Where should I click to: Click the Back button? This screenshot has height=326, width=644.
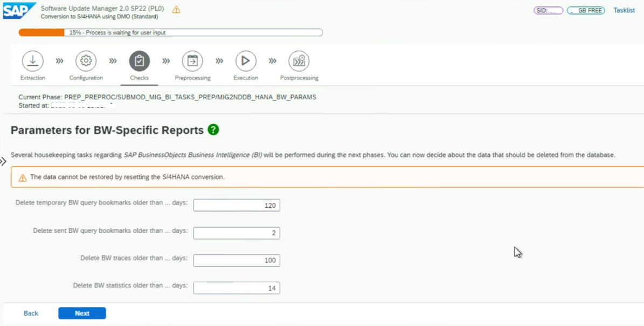(x=31, y=313)
